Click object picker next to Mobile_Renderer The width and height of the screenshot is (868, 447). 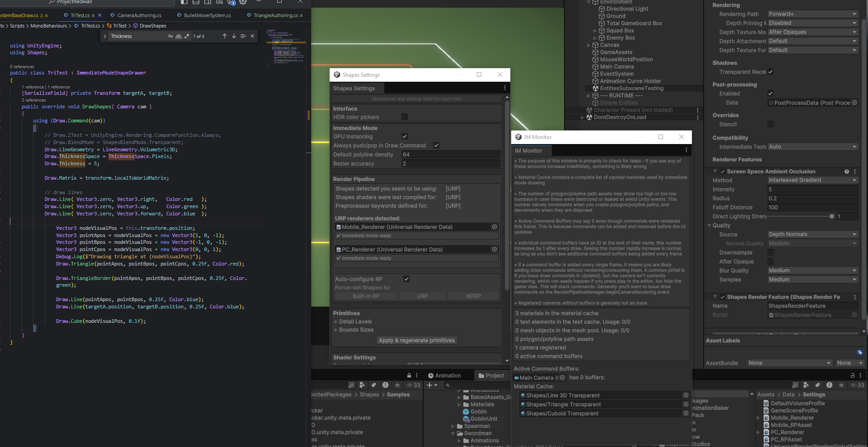click(495, 227)
